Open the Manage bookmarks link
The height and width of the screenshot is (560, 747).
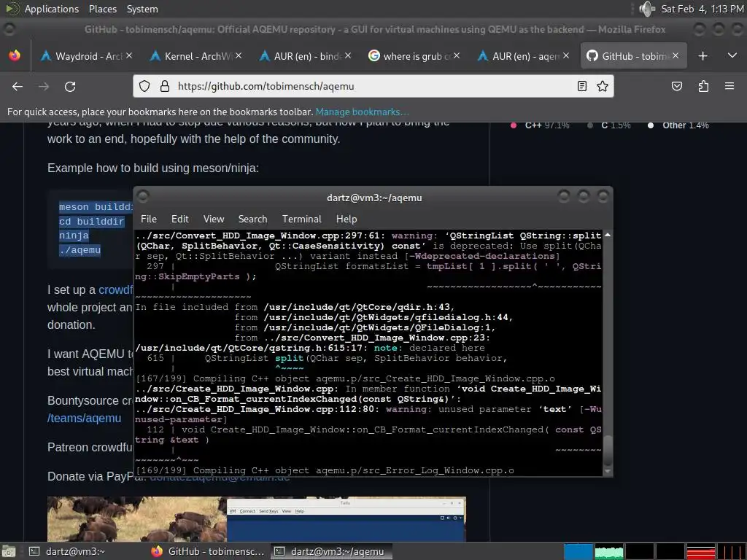click(x=362, y=112)
